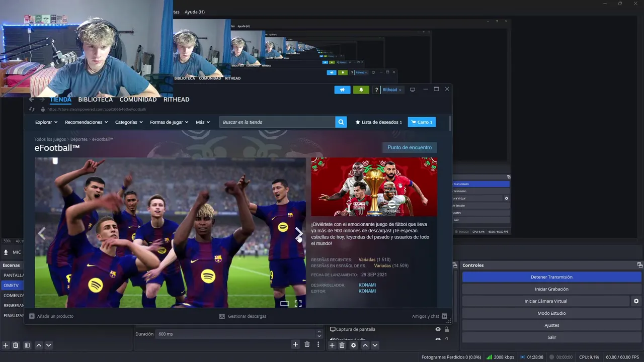Click the Variadas (14.509) Spanish reviews
Image resolution: width=644 pixels, height=362 pixels.
coord(391,266)
